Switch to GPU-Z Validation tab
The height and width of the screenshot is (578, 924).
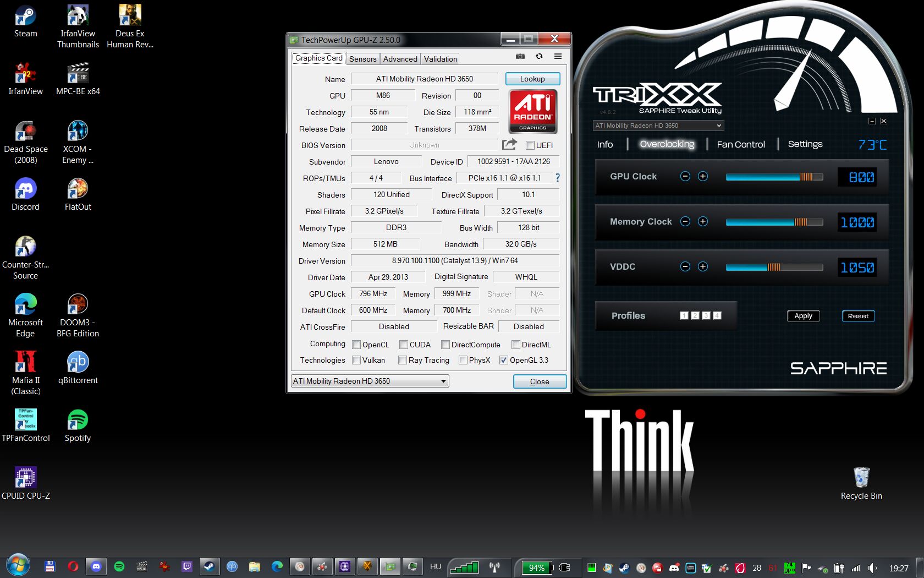coord(440,59)
